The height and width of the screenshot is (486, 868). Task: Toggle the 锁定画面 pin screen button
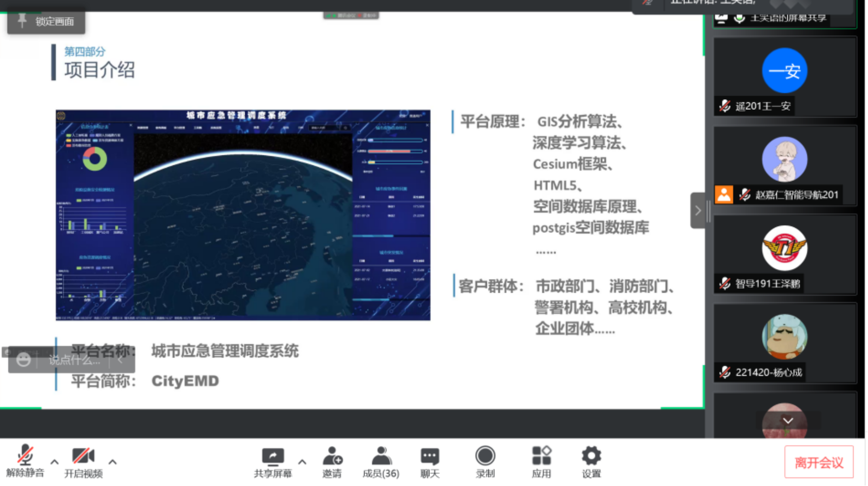46,22
